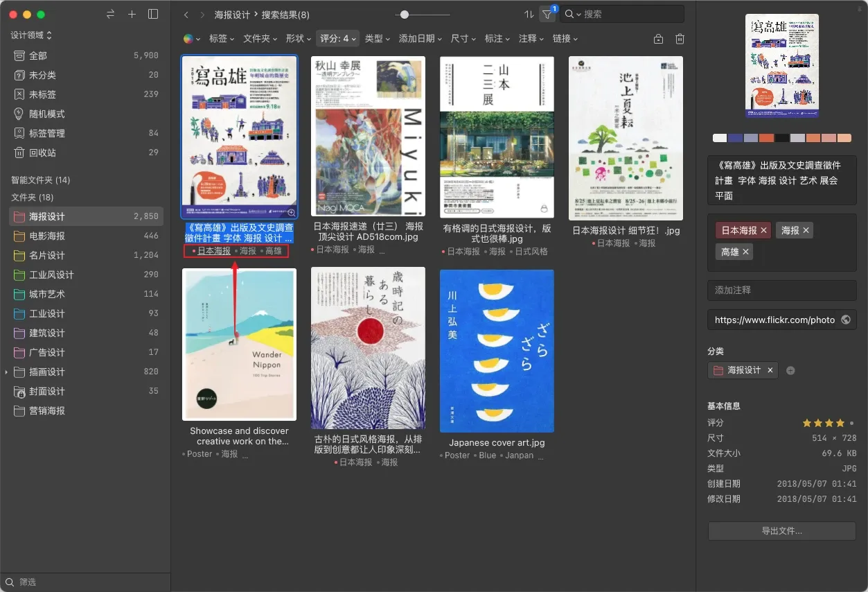
Task: Open the 链接 filter dropdown
Action: (565, 39)
